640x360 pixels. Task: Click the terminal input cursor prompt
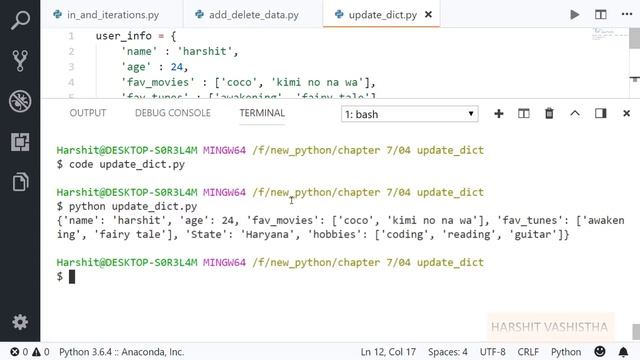pos(72,277)
